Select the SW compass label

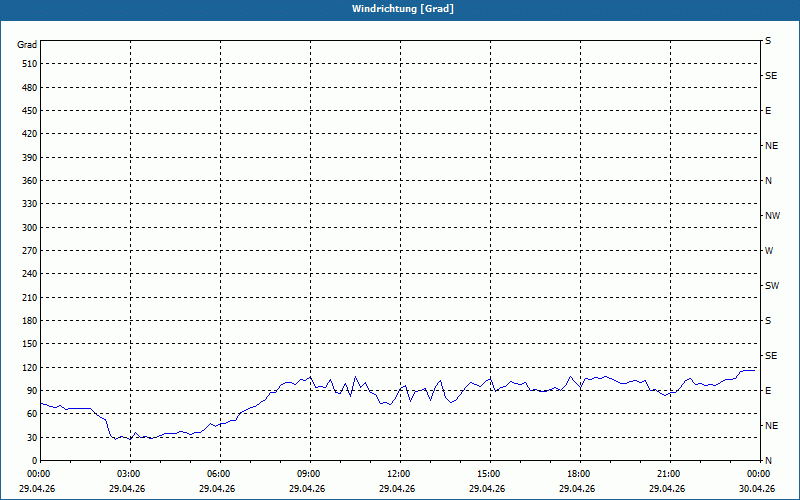point(772,286)
